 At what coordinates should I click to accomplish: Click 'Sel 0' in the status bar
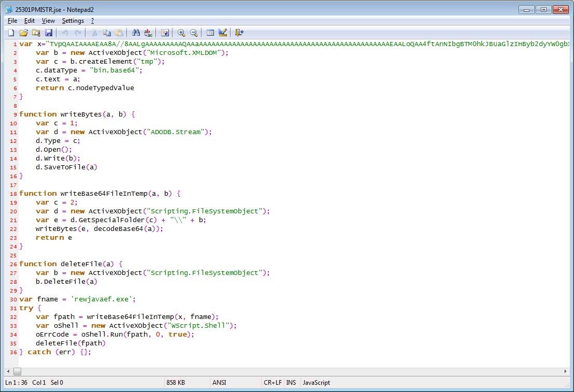tap(57, 383)
